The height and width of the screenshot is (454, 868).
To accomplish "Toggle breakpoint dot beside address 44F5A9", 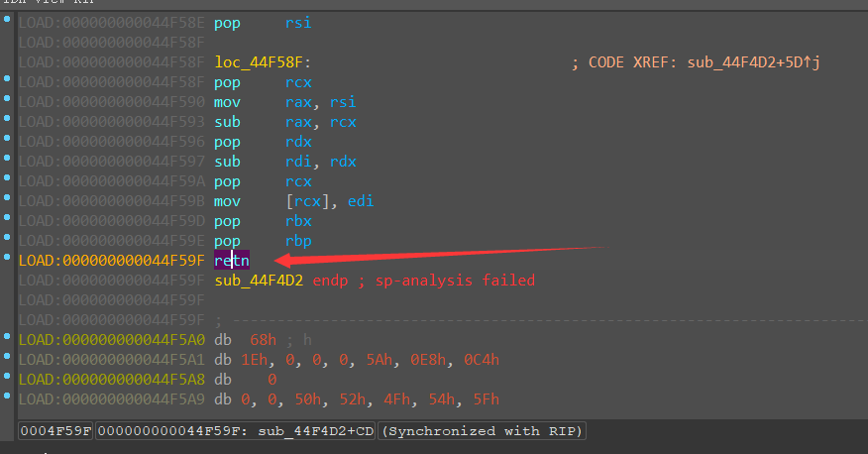I will click(x=7, y=396).
